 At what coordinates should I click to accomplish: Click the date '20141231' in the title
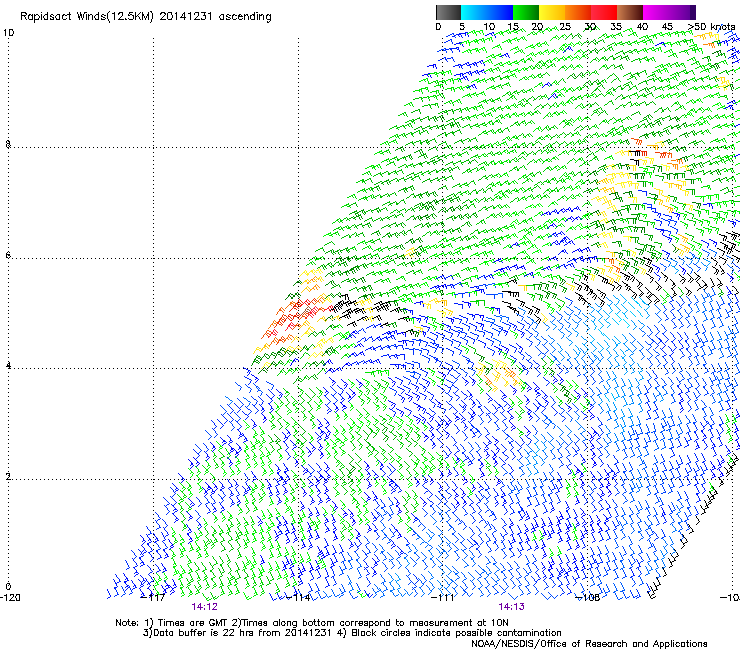click(x=185, y=17)
